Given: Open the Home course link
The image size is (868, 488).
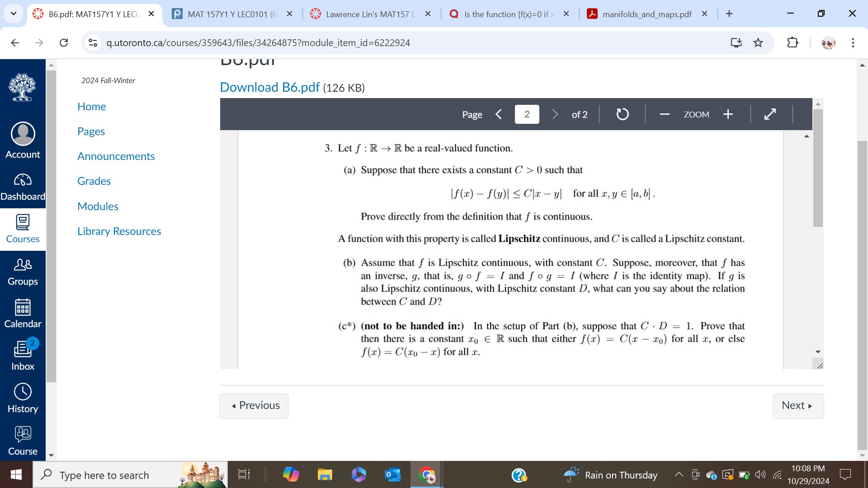Looking at the screenshot, I should [x=92, y=107].
